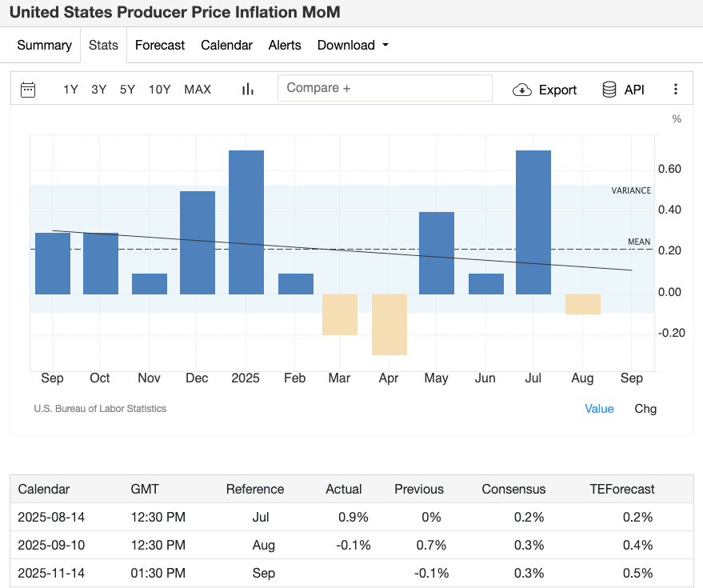Click the July 2025 blue bar

(x=533, y=222)
